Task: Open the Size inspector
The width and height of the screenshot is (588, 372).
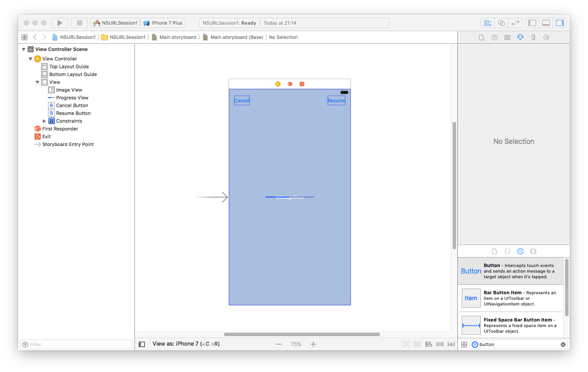Action: pos(533,38)
